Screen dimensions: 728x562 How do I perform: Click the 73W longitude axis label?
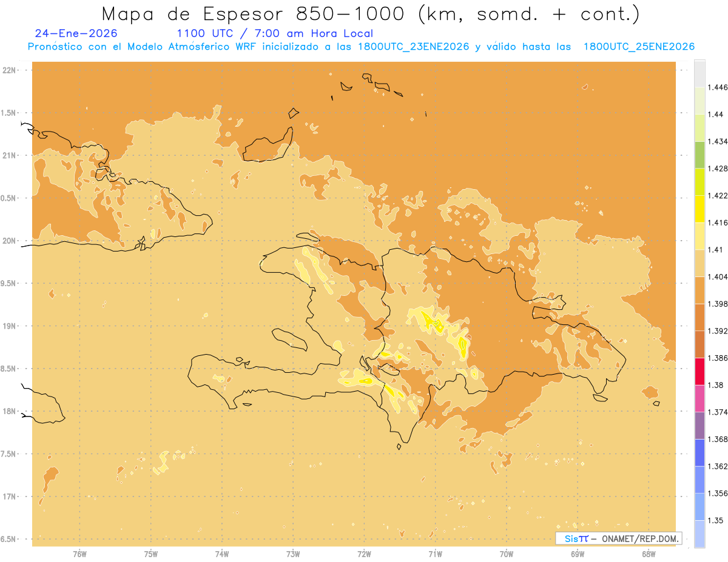293,554
